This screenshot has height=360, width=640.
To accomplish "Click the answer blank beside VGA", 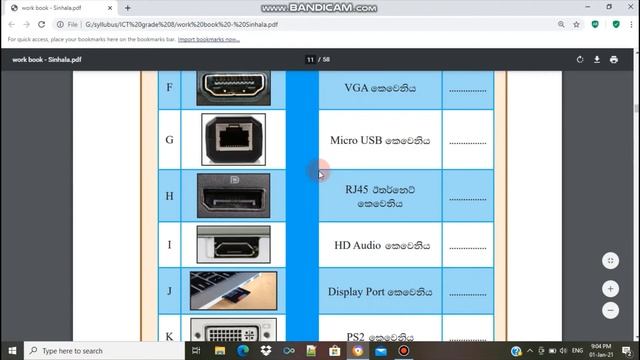I will pos(468,90).
